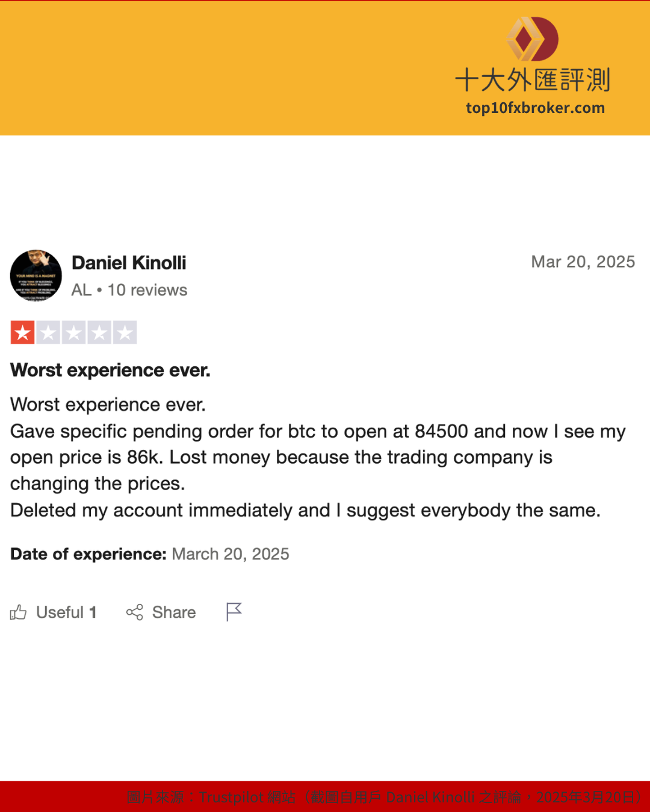This screenshot has height=812, width=650.
Task: Click the third grey star
Action: coord(74,333)
